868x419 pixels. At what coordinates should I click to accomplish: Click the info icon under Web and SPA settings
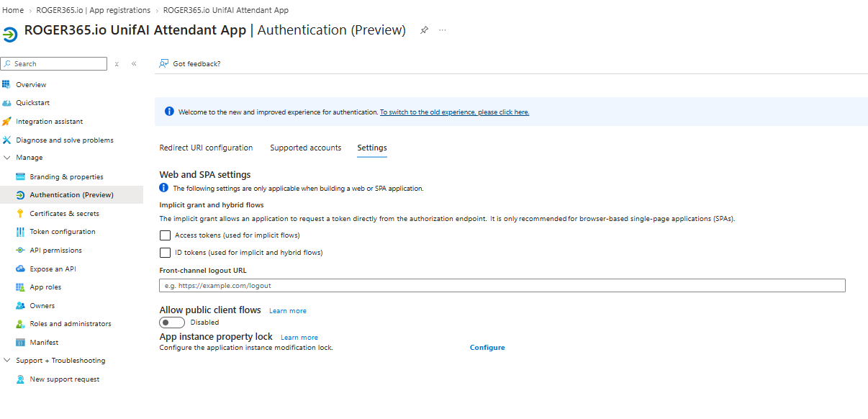(x=163, y=188)
